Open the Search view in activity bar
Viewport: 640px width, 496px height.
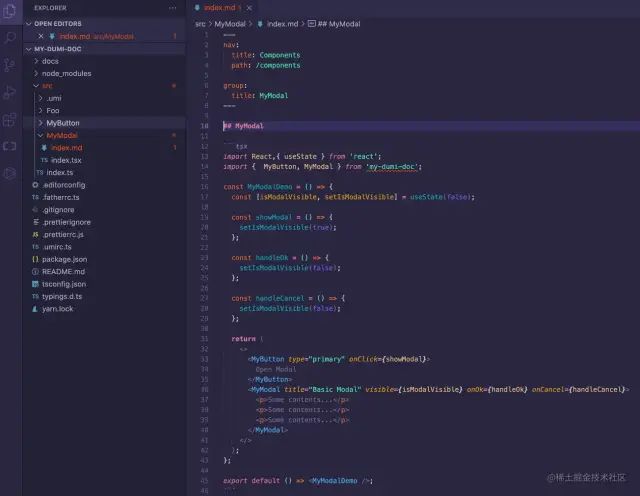[9, 38]
